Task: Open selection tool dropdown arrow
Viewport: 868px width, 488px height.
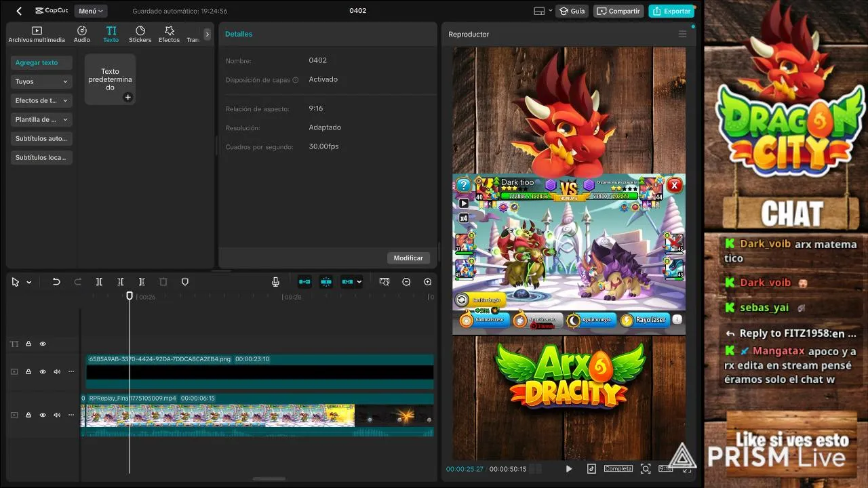Action: pyautogui.click(x=29, y=283)
